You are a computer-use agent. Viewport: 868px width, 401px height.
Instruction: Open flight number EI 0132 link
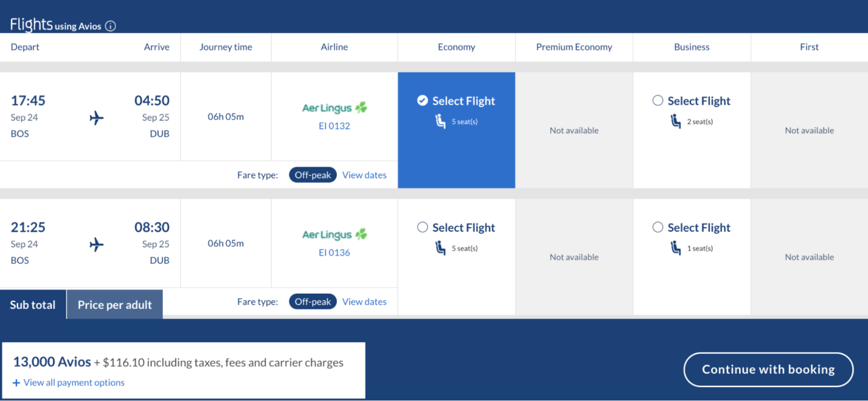[335, 126]
